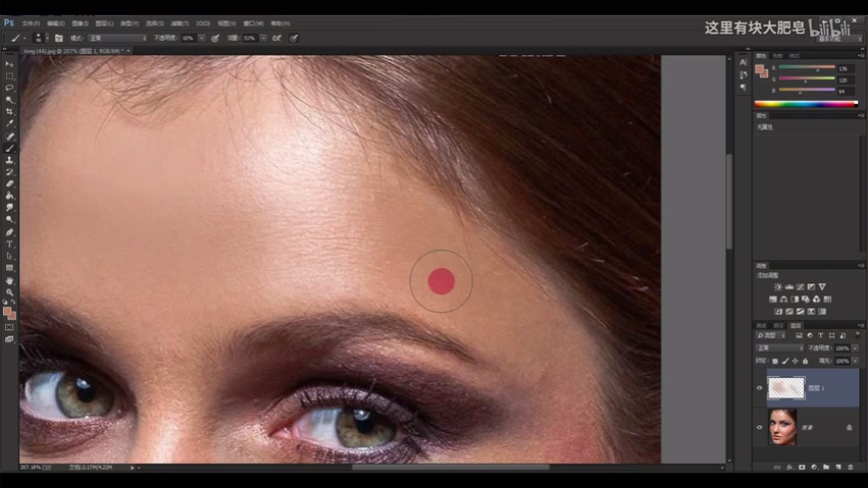Hide layer 1 with its eye icon
The height and width of the screenshot is (488, 868).
point(760,388)
